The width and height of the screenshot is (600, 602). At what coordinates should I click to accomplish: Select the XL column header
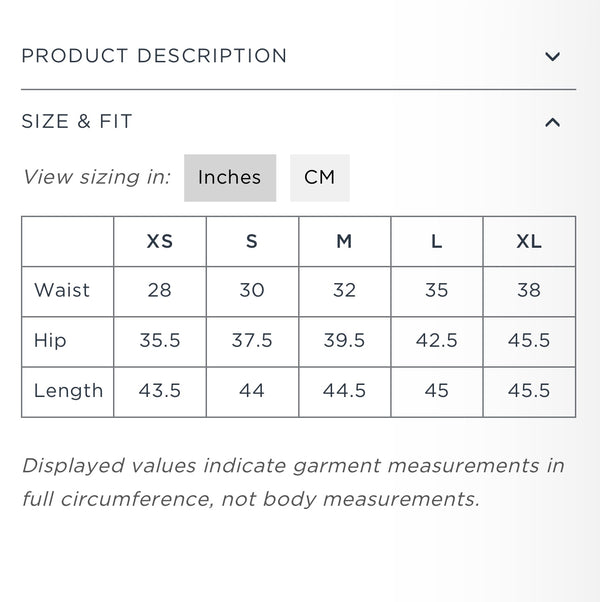point(529,241)
